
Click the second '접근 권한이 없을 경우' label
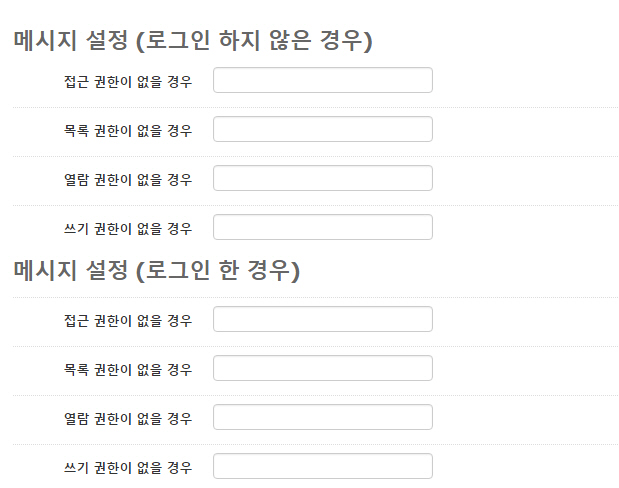point(127,320)
